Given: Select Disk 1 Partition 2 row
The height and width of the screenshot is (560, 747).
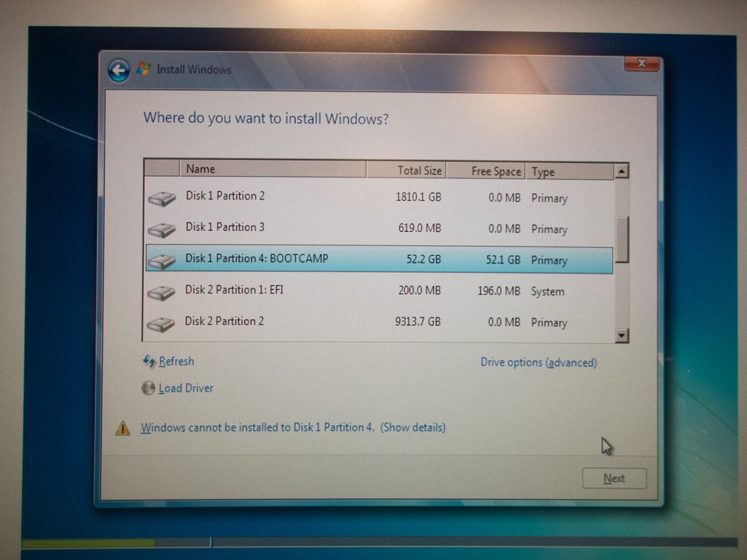Looking at the screenshot, I should pyautogui.click(x=379, y=197).
